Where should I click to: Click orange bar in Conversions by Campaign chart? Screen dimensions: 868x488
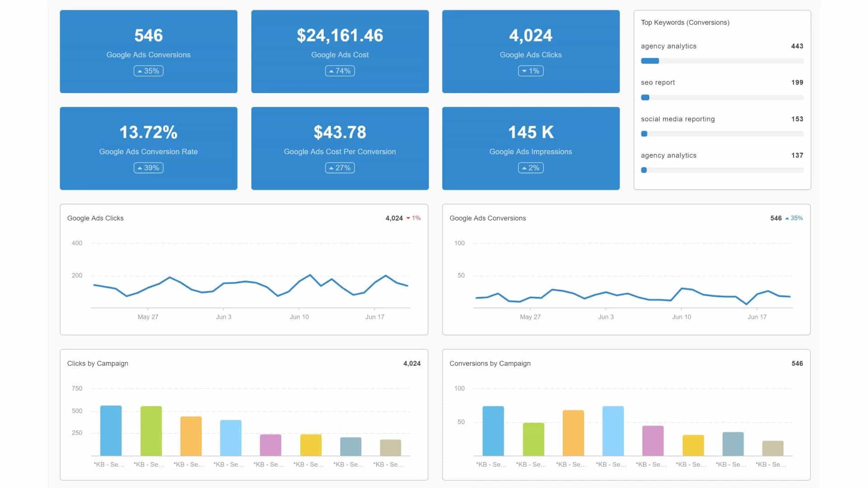pos(573,432)
